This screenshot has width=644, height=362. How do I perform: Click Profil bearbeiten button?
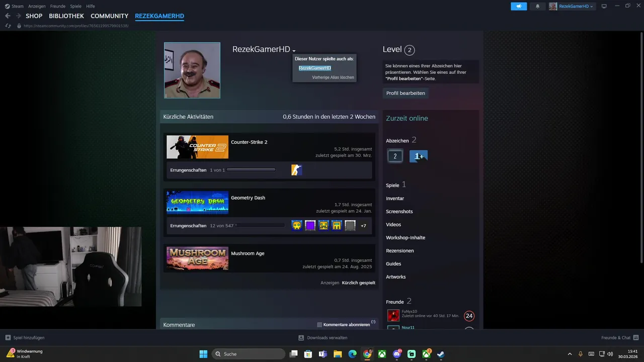coord(406,93)
